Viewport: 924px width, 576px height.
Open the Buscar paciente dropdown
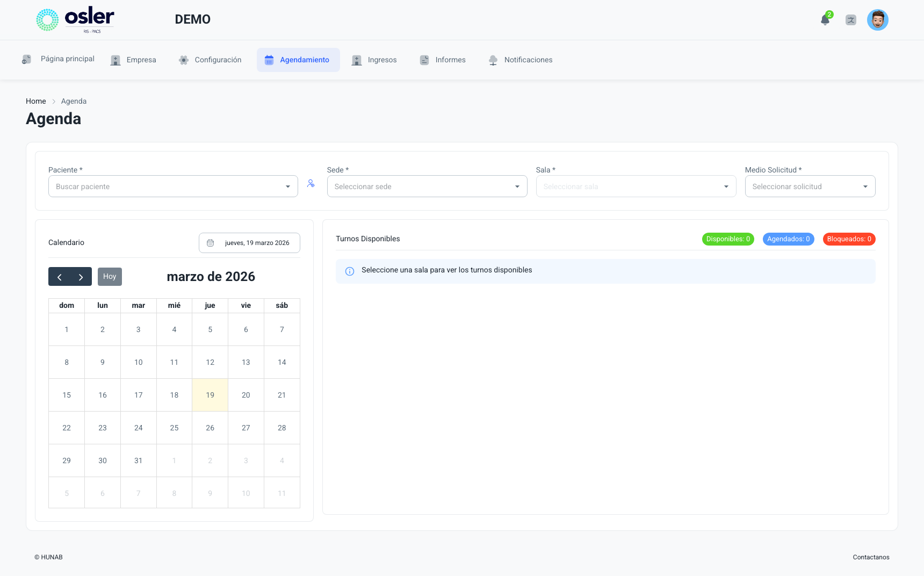pos(173,186)
